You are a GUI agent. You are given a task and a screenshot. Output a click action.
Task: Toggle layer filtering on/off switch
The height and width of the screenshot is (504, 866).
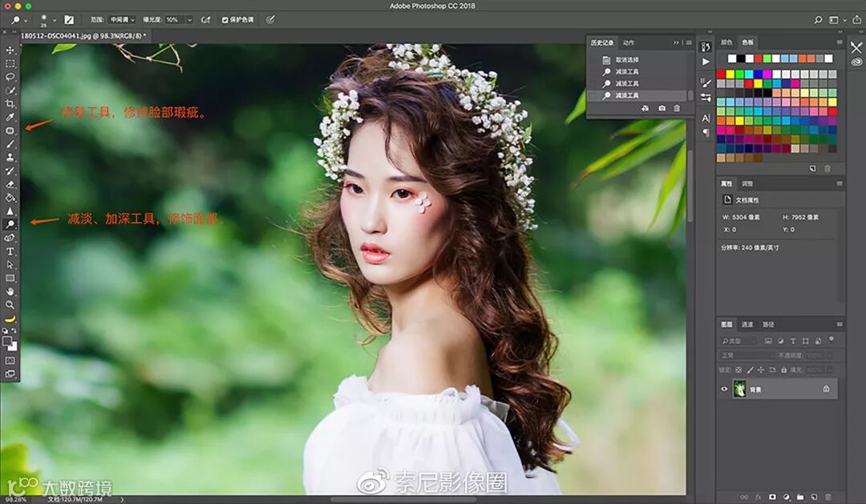[832, 340]
